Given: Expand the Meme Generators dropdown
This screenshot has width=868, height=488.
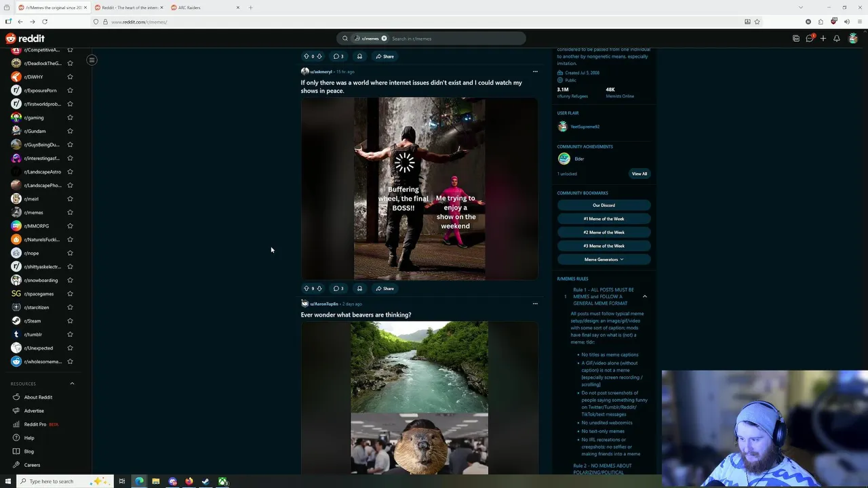Looking at the screenshot, I should coord(604,260).
